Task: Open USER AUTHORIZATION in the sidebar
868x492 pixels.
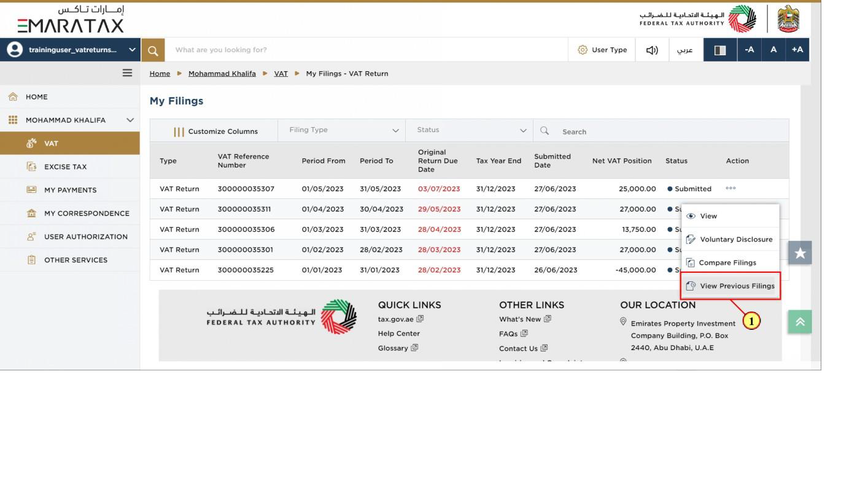Action: click(70, 236)
